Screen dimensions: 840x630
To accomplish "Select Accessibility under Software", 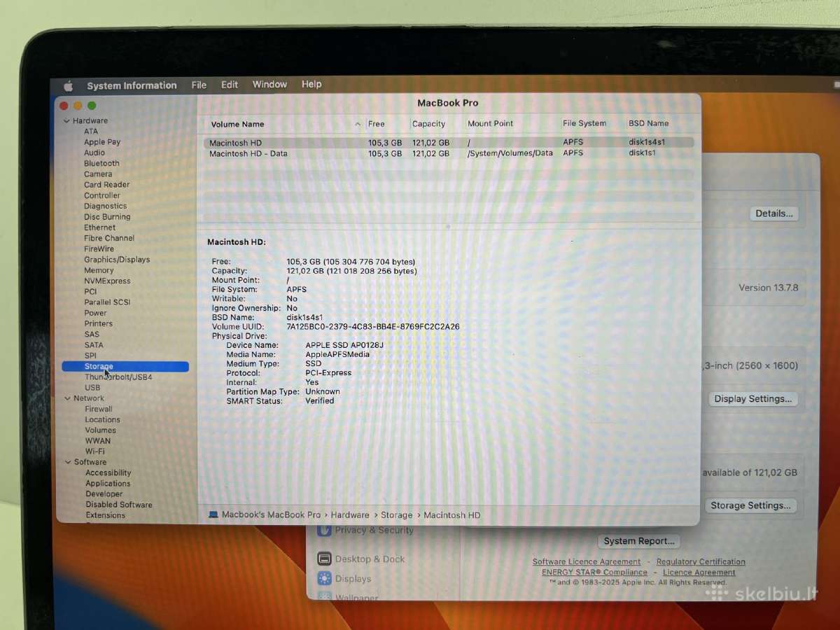I will tap(108, 473).
